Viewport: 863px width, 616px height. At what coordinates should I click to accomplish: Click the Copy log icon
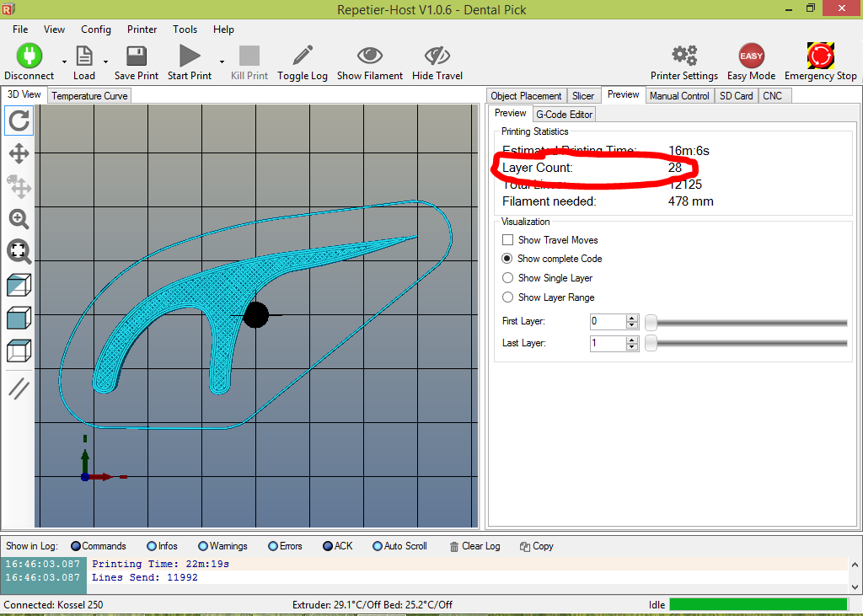pos(524,547)
